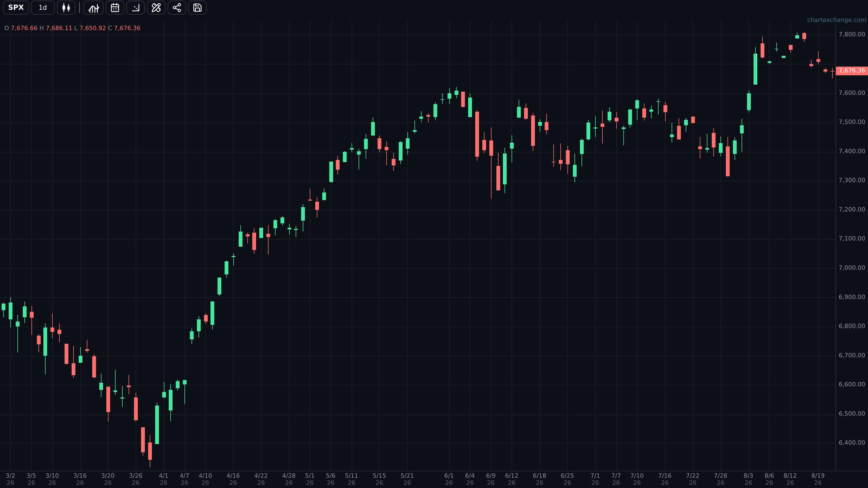Open the drawing tools (pencil and ruler)
Image resolution: width=868 pixels, height=488 pixels.
point(156,7)
